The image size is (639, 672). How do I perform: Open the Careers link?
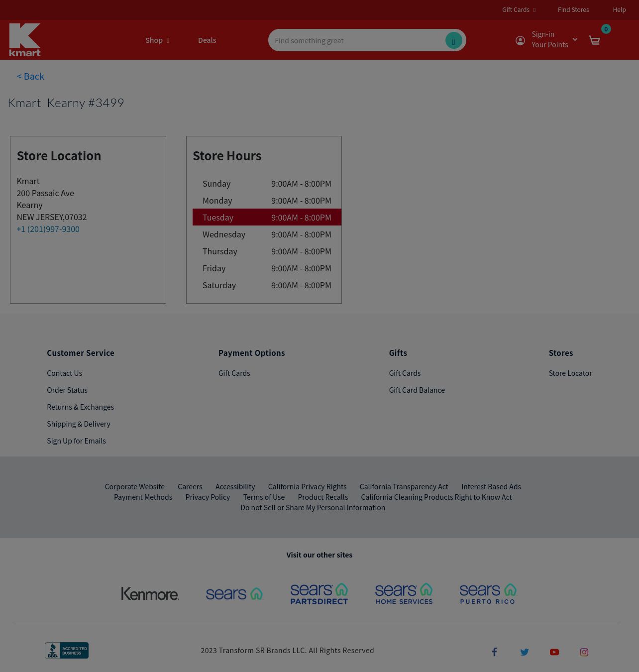coord(190,486)
